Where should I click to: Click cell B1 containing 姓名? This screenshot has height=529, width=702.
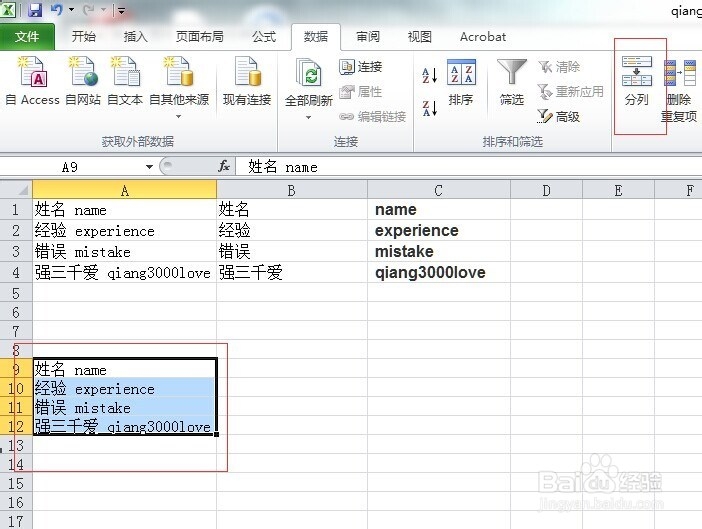pos(292,209)
